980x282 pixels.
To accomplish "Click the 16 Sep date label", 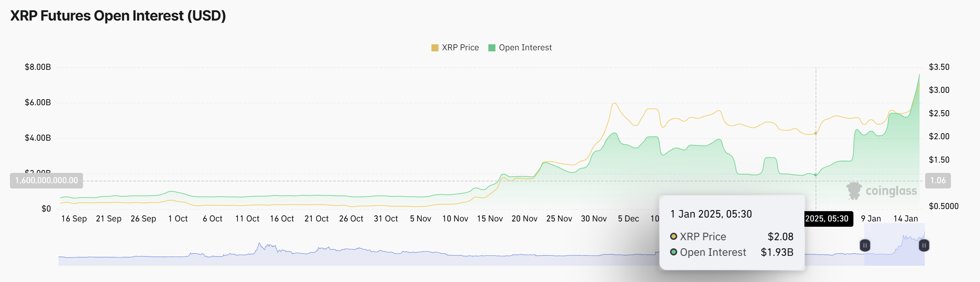I will (x=74, y=219).
